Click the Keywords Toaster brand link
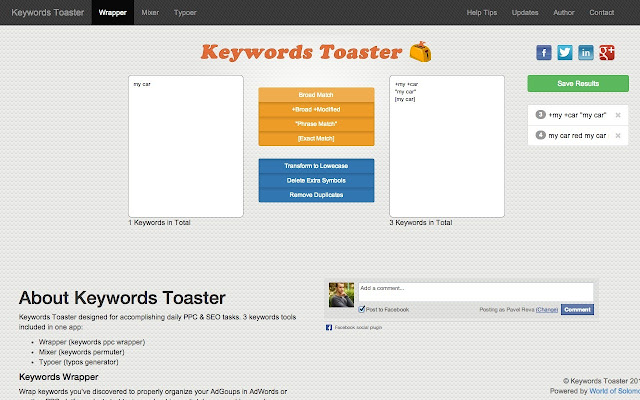 pyautogui.click(x=48, y=13)
